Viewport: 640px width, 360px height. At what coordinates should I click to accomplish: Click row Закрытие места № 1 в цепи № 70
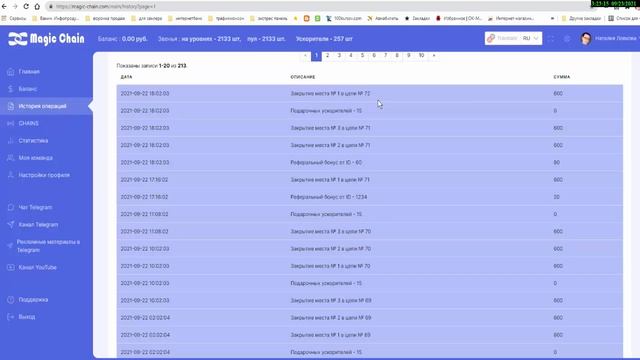pos(370,266)
